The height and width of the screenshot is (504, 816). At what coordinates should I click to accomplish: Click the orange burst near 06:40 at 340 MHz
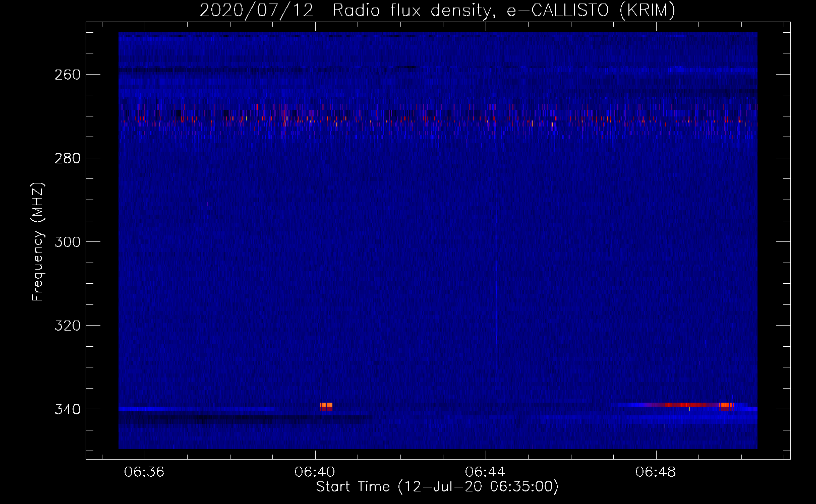point(326,406)
